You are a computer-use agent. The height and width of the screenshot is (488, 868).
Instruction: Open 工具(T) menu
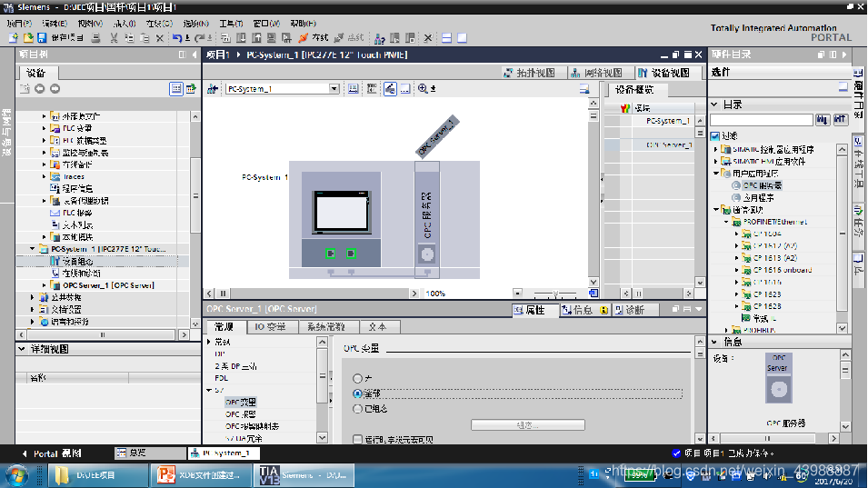231,24
